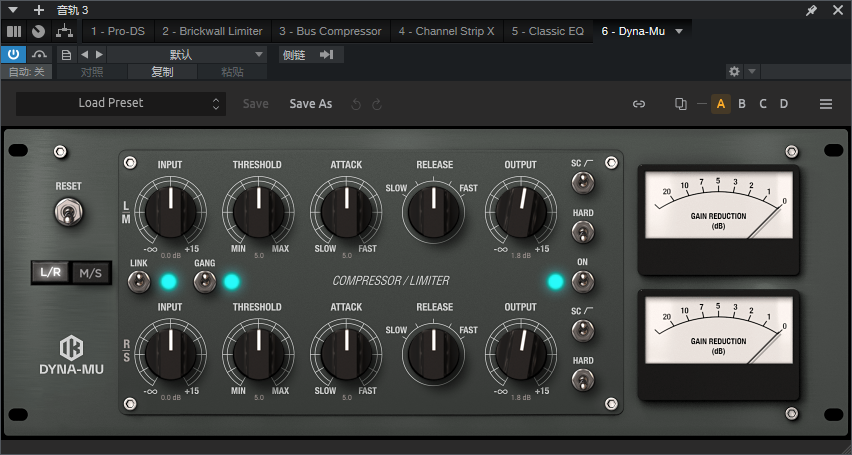Open the channel editor bars icon

coord(14,32)
